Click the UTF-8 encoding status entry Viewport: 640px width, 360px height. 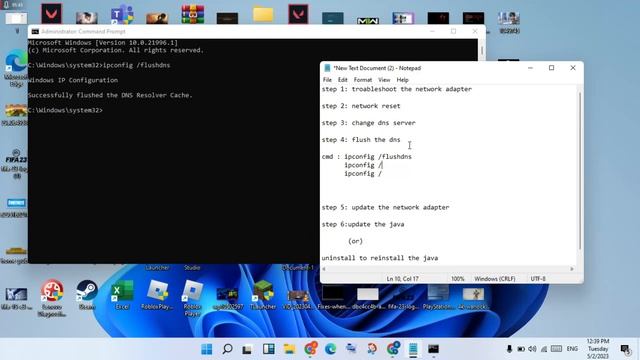pyautogui.click(x=538, y=279)
